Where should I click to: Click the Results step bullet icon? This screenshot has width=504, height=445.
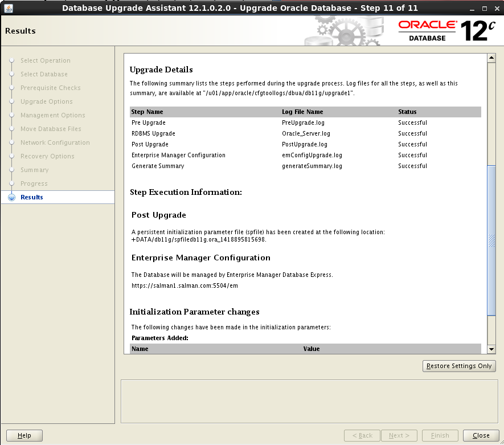point(11,197)
